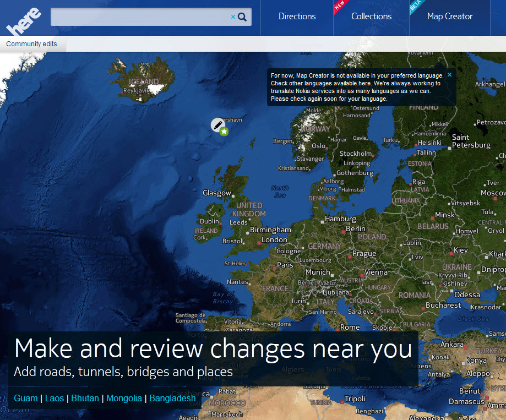Open the Collections tab
The width and height of the screenshot is (506, 420).
pos(371,17)
